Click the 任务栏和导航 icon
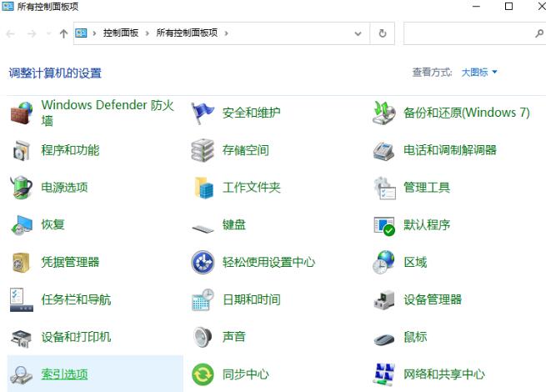 (x=22, y=299)
